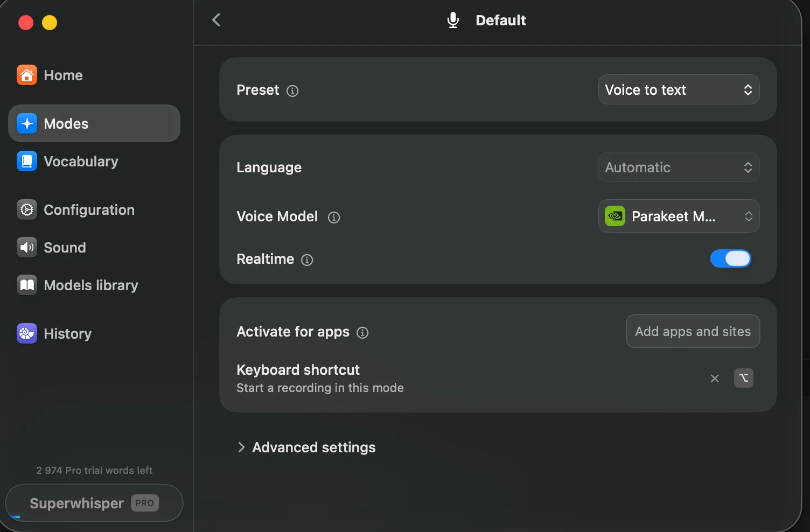Click the Nvidia icon on Parakeet model
Viewport: 810px width, 532px height.
click(615, 216)
